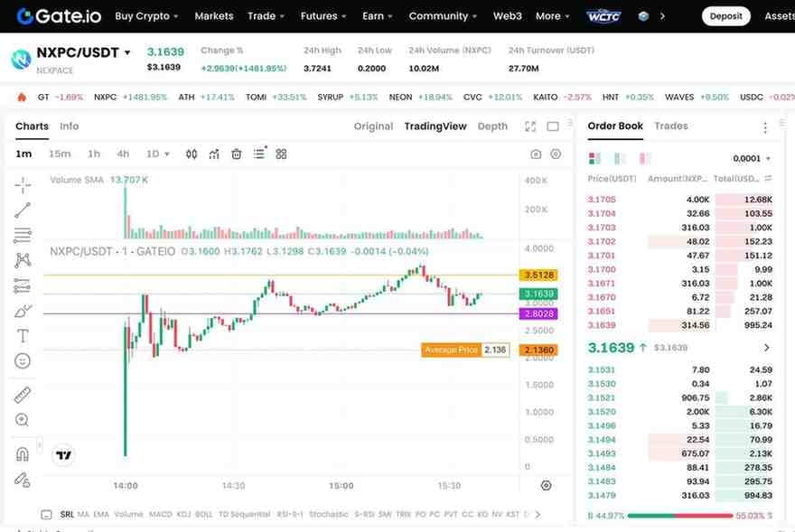795x532 pixels.
Task: Open the 0.0001 price precision dropdown
Action: tap(752, 159)
